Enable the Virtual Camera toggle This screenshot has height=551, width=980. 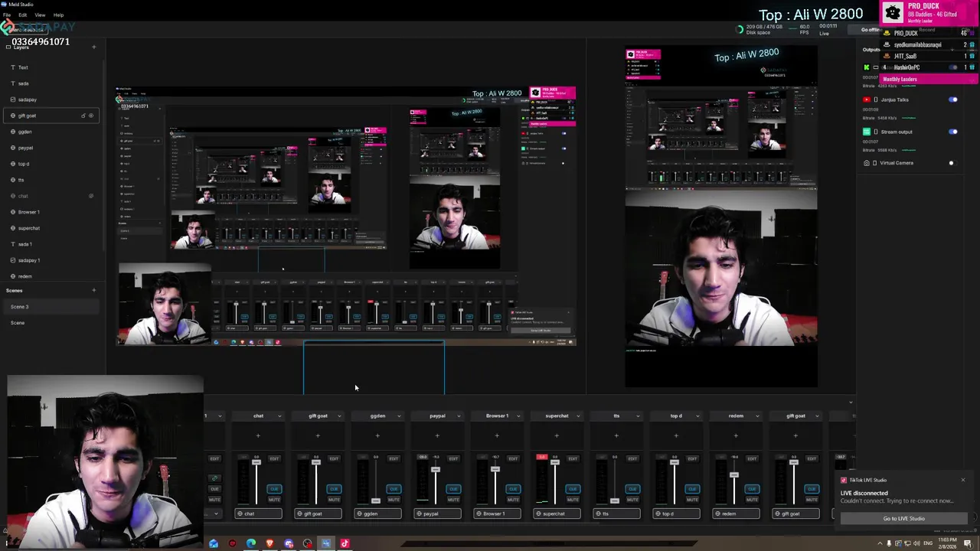952,163
